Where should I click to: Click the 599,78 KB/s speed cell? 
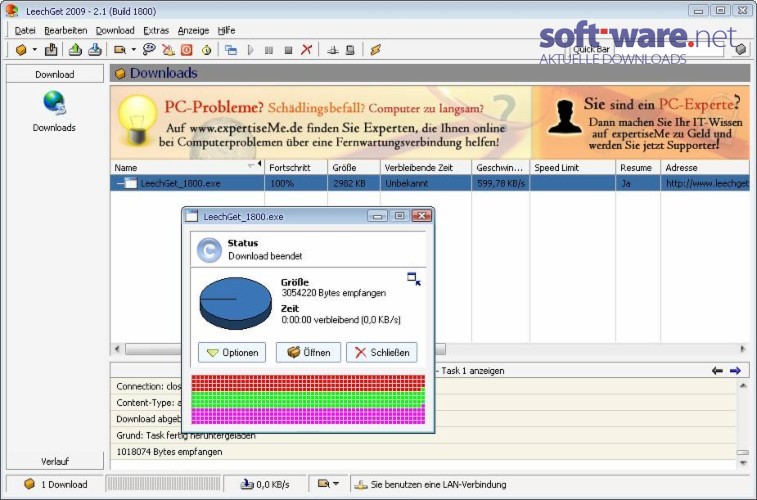click(x=501, y=183)
